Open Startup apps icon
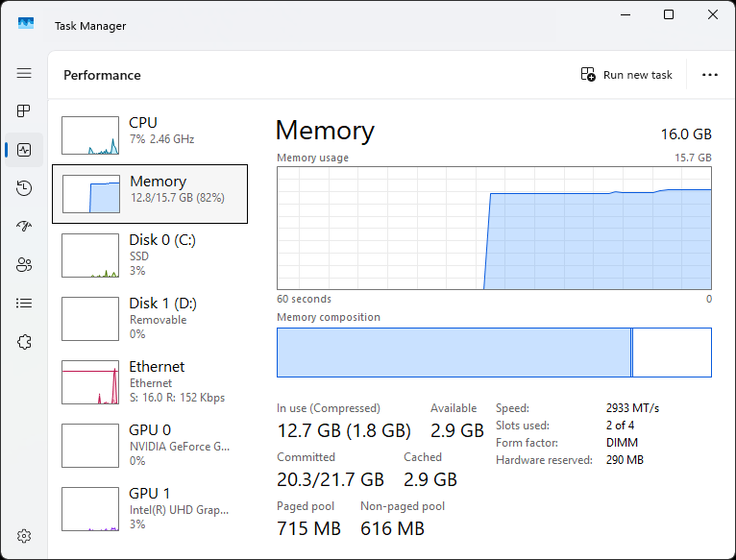Viewport: 736px width, 560px height. pyautogui.click(x=24, y=227)
